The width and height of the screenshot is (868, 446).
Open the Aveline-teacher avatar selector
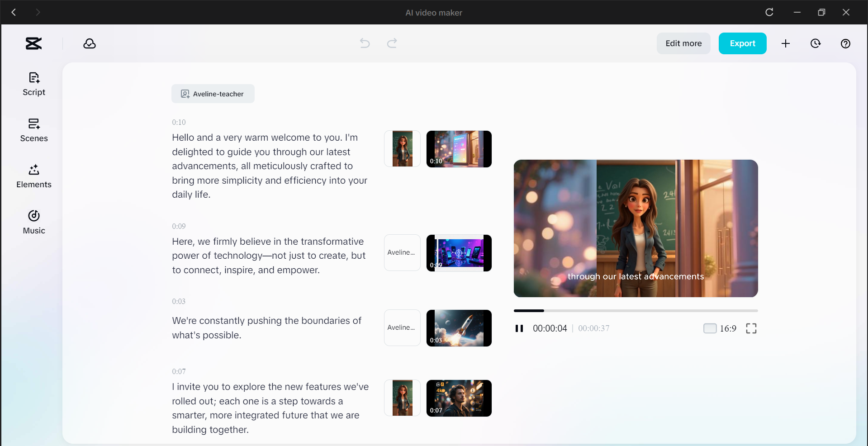213,94
